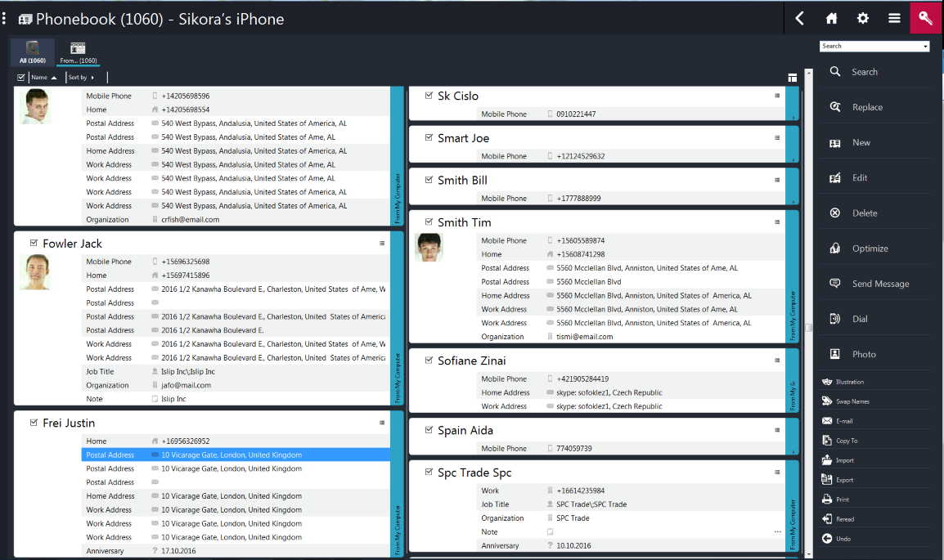Open the hamburger menu in title bar

coord(894,19)
